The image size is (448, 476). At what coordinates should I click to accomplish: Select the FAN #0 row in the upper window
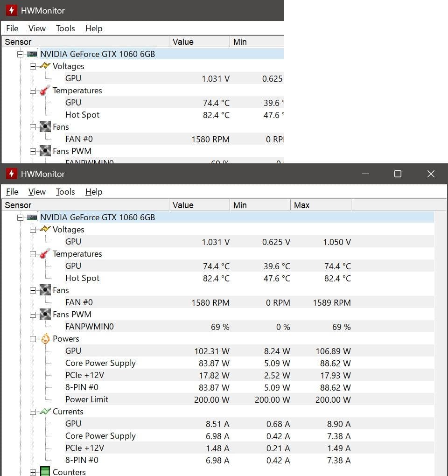(x=174, y=139)
